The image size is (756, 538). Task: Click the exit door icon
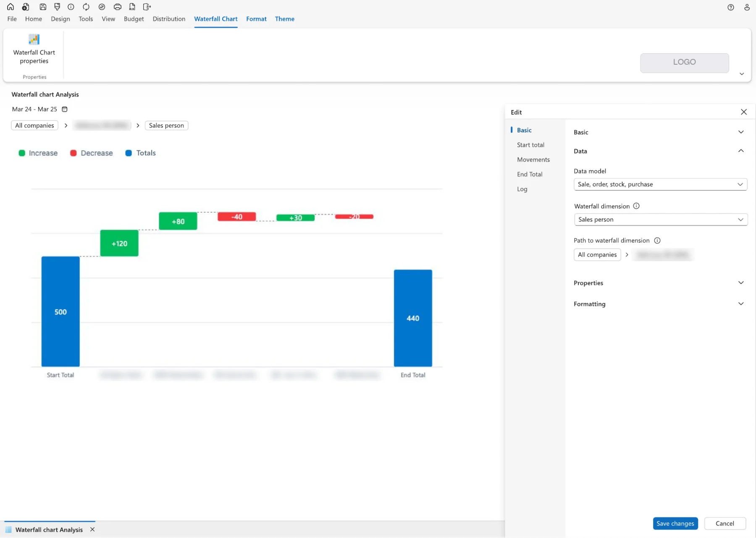click(147, 7)
